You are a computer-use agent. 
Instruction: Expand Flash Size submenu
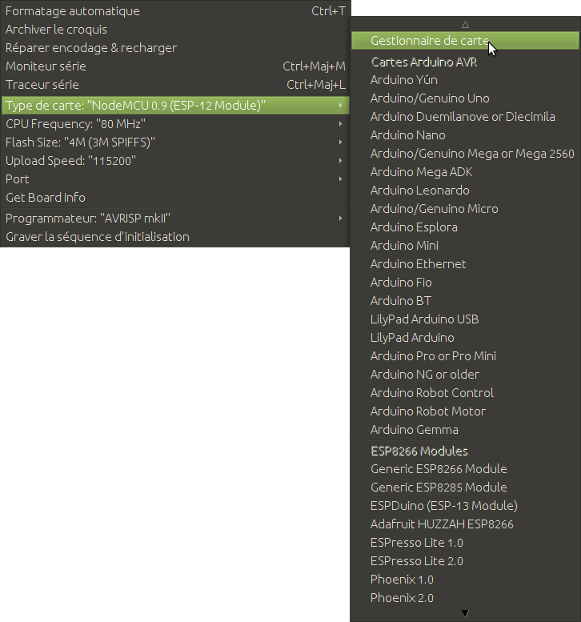pyautogui.click(x=175, y=142)
